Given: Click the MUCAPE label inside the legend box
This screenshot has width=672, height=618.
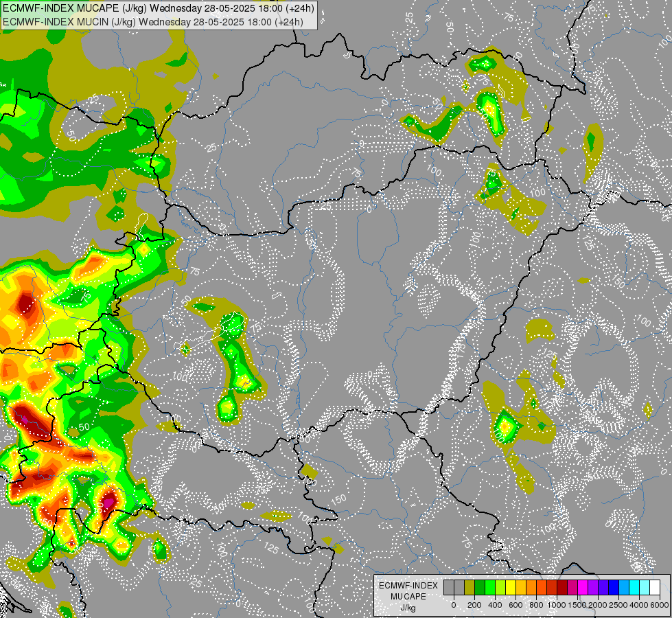Looking at the screenshot, I should point(408,597).
